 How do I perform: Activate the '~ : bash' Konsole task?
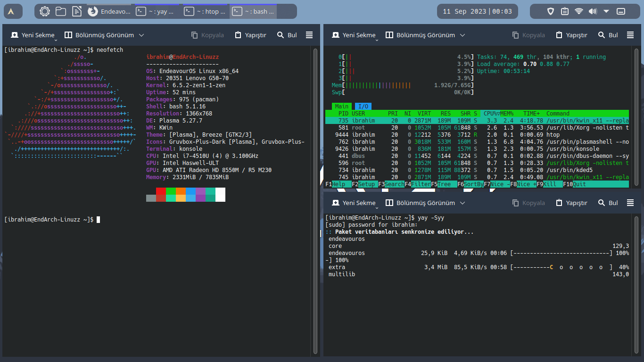253,11
